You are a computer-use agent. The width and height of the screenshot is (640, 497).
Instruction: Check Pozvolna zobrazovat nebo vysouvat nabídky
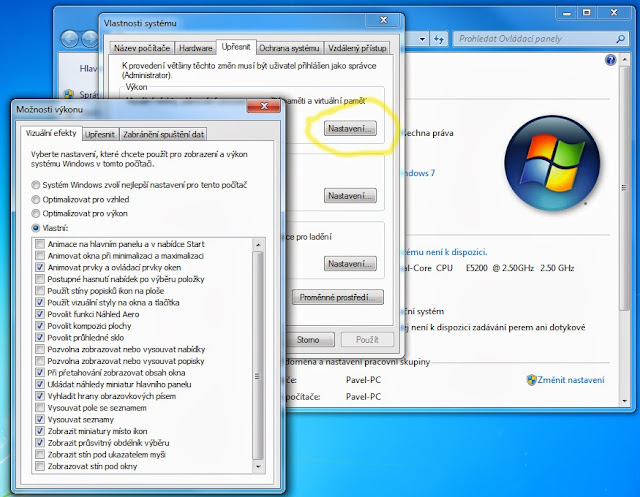pos(40,349)
